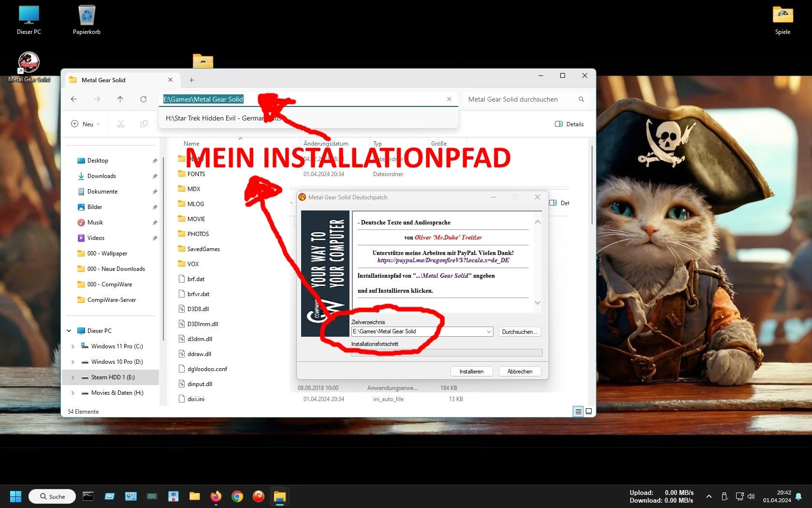
Task: Open the PayPal donation link
Action: (x=443, y=260)
